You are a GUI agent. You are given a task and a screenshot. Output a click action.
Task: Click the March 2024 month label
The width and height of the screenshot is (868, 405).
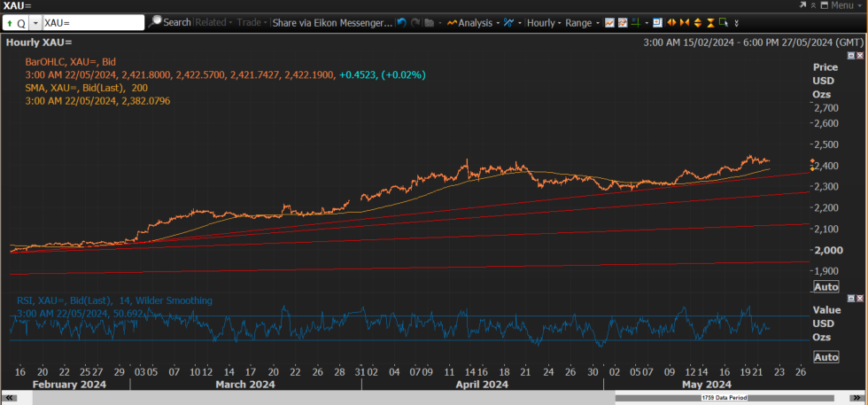(244, 384)
